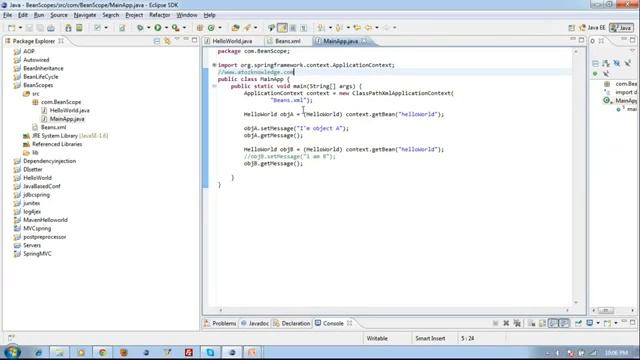Click Remove All Terminated Launches icon
640x360 pixels.
[x=517, y=323]
